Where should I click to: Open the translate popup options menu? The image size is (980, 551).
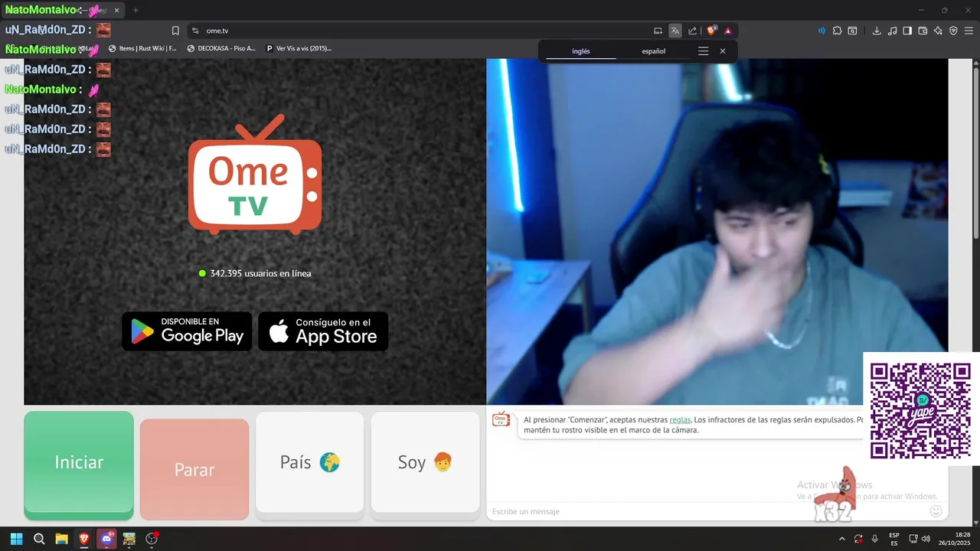coord(703,51)
